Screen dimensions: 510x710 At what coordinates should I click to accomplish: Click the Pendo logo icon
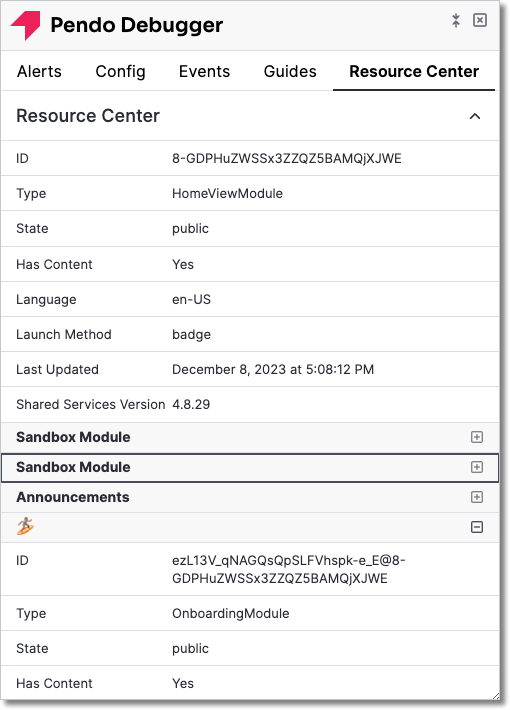[26, 25]
